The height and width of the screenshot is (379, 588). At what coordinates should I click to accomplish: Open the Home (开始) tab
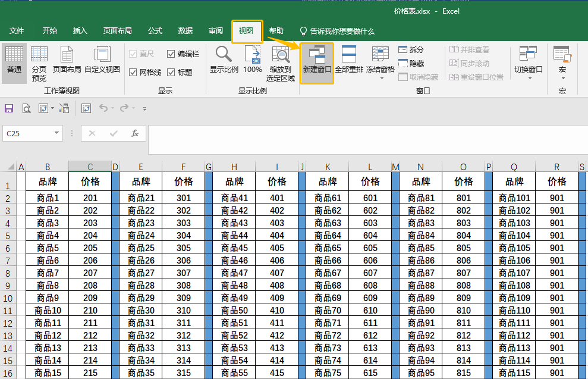[49, 31]
